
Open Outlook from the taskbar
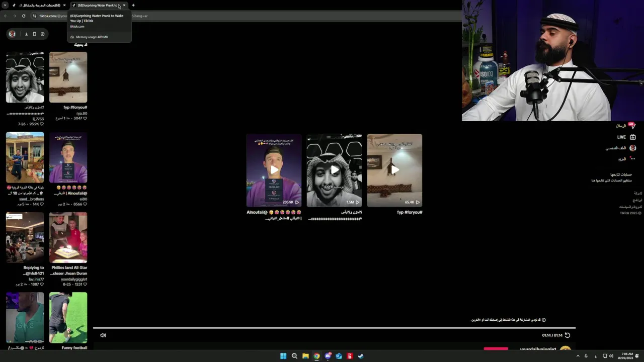pos(339,356)
